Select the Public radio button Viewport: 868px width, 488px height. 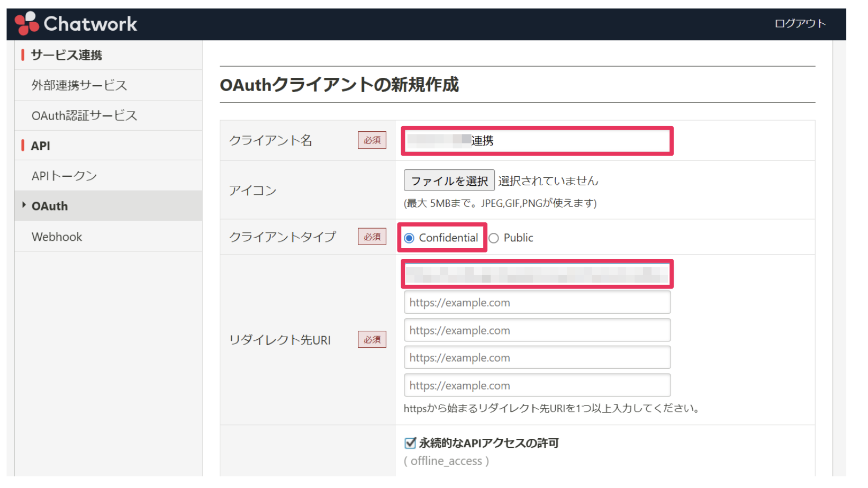[494, 238]
